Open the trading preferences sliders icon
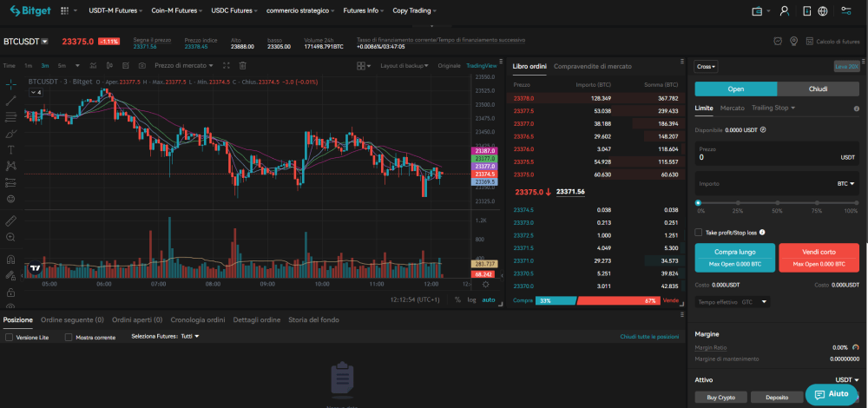The image size is (868, 408). [x=845, y=10]
